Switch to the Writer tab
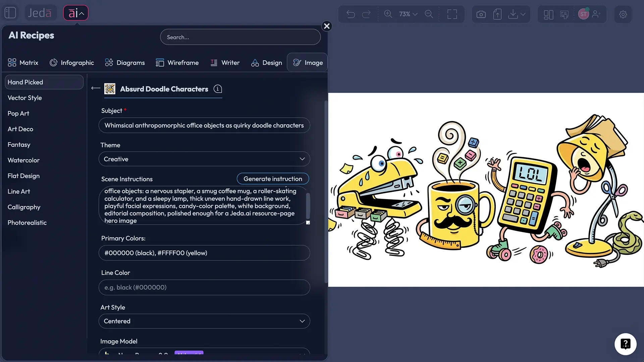The width and height of the screenshot is (644, 362). (x=225, y=63)
